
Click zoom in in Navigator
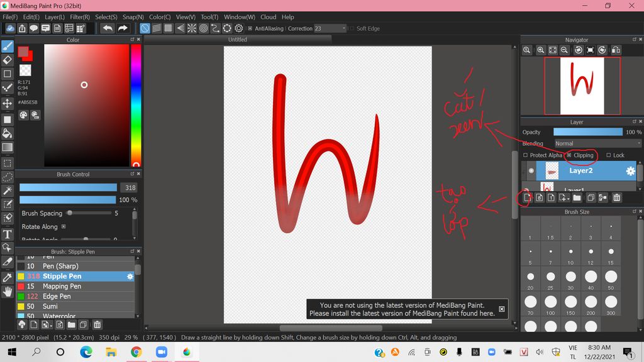tap(540, 50)
